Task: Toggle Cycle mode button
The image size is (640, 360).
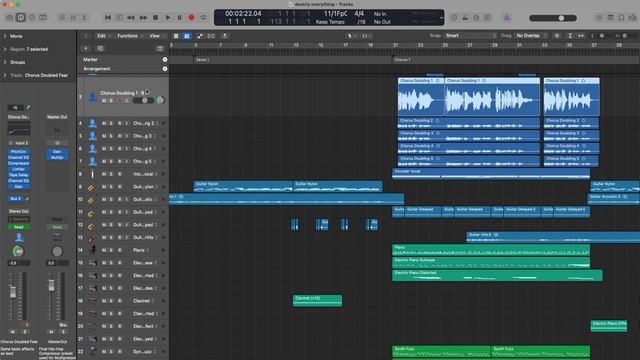Action: pyautogui.click(x=204, y=18)
